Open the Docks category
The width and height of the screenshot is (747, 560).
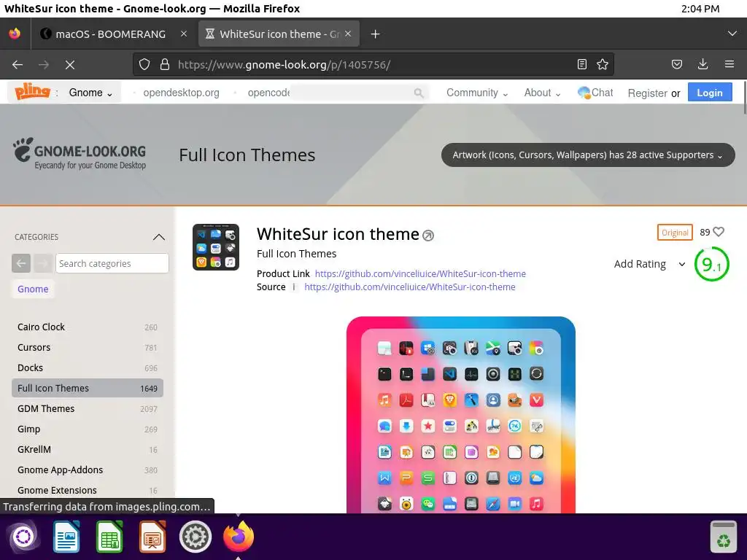point(88,367)
